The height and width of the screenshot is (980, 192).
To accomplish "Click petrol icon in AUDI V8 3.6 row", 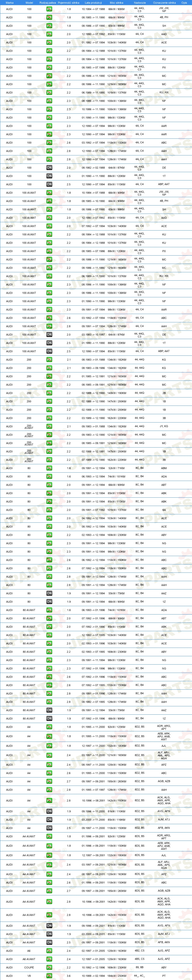I will coord(49,975).
